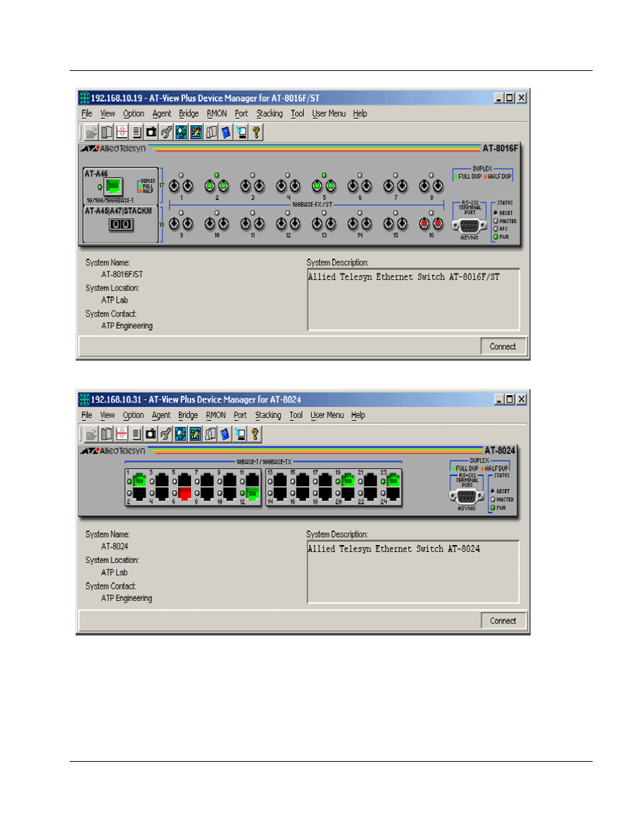Click Connect button in AT-8024 window
Image resolution: width=644 pixels, height=834 pixels.
503,621
